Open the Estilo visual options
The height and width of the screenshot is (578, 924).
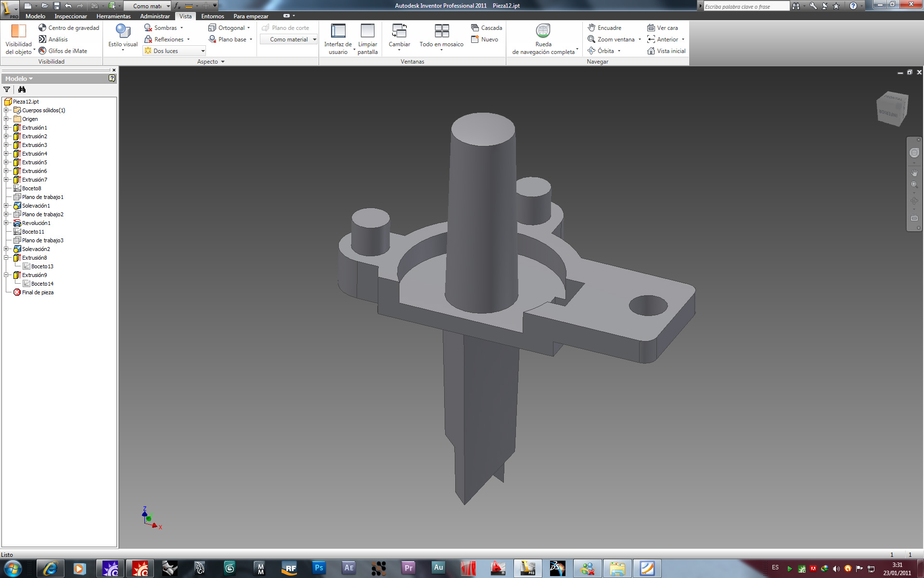click(123, 38)
